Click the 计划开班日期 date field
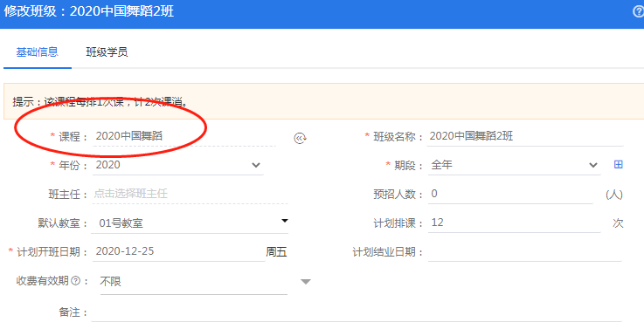The height and width of the screenshot is (322, 644). coord(178,251)
